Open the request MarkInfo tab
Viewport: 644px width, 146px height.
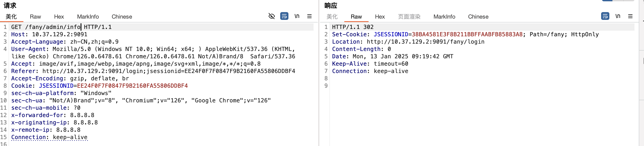tap(88, 17)
